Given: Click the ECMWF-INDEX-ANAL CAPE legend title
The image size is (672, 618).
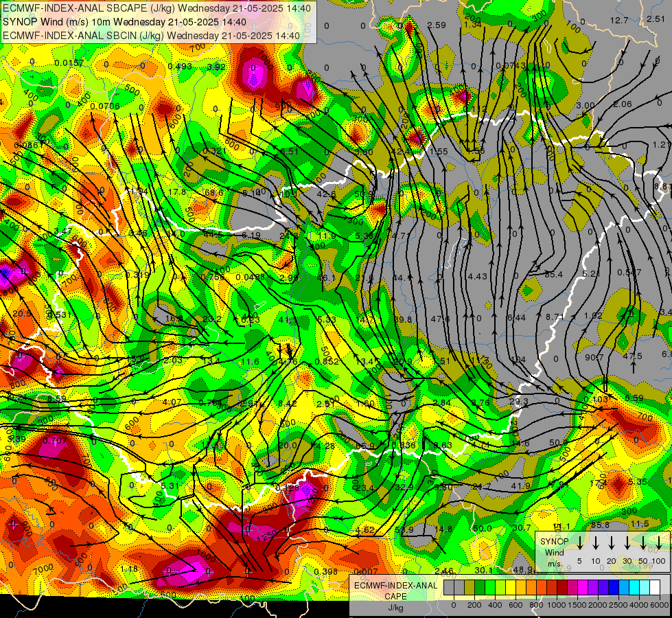Looking at the screenshot, I should click(395, 591).
